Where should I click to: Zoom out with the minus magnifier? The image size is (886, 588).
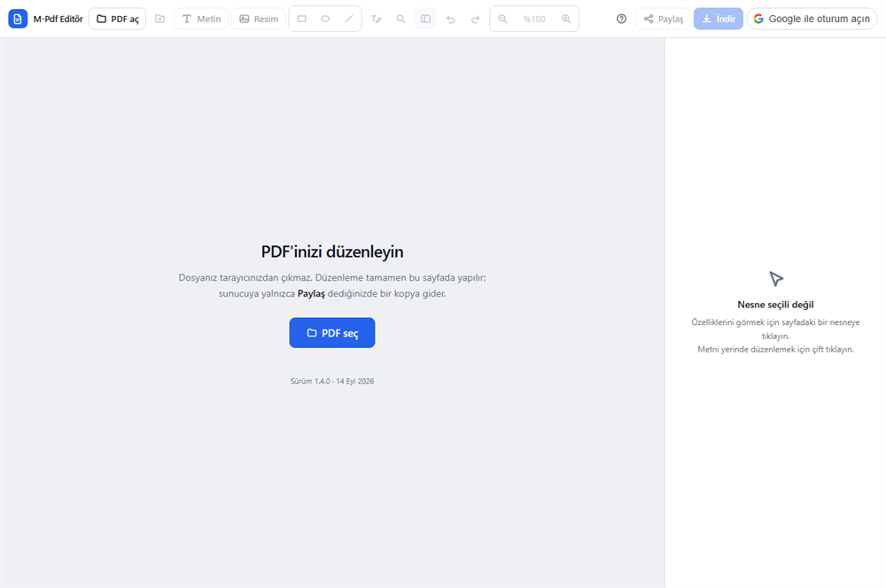[502, 19]
